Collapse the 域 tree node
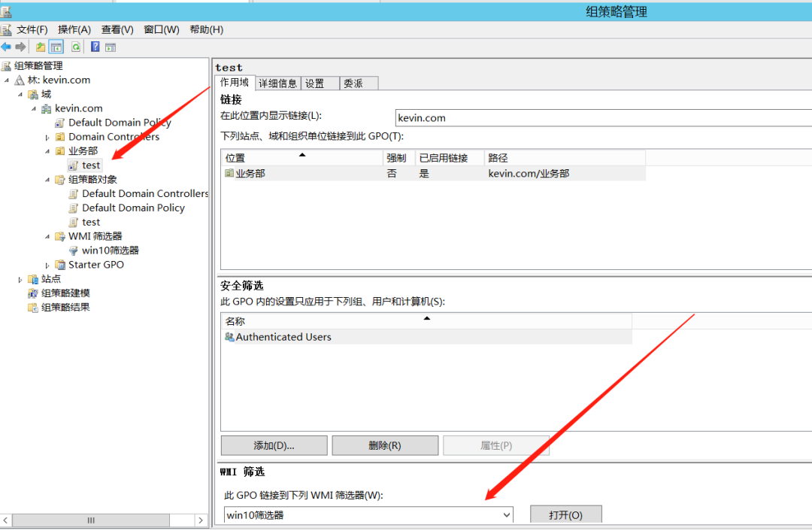 point(20,94)
